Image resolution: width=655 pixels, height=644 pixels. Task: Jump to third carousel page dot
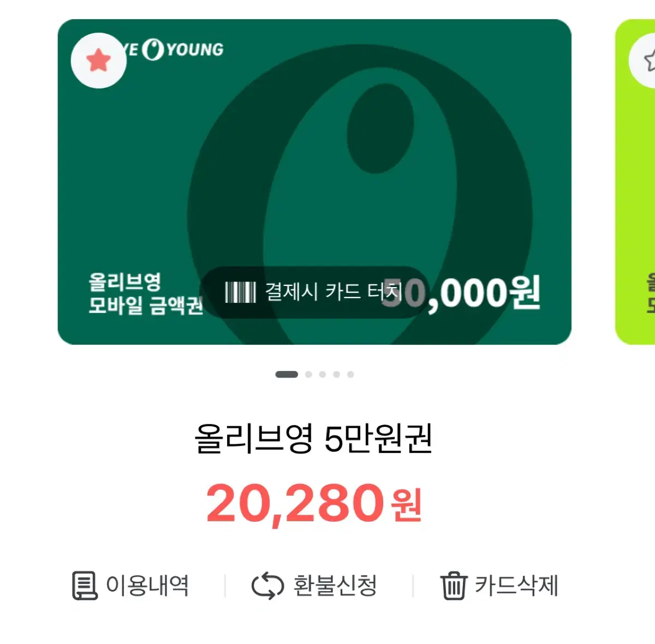pyautogui.click(x=323, y=374)
